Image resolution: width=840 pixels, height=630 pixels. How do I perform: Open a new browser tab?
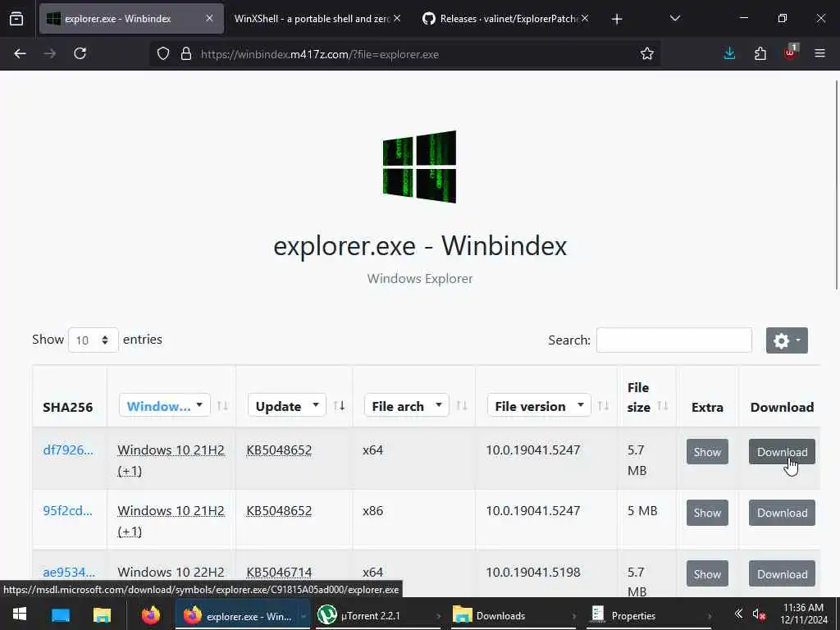pos(617,19)
